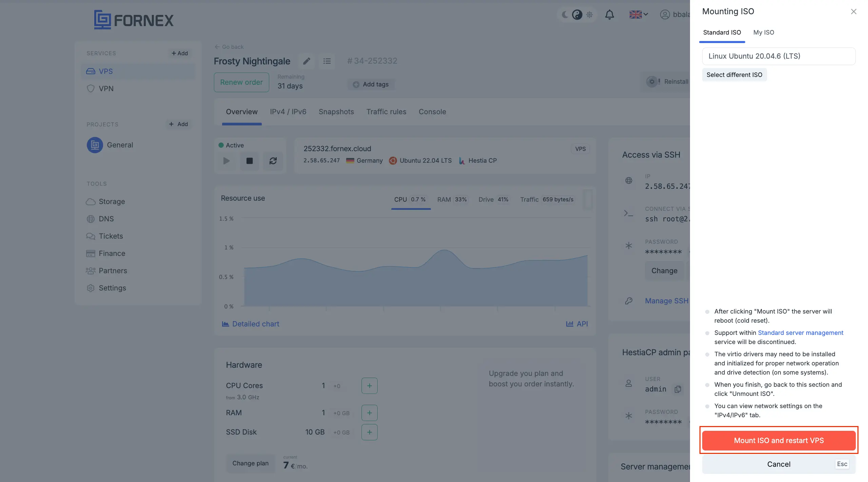Open Settings in sidebar
Image resolution: width=868 pixels, height=482 pixels.
[106, 288]
